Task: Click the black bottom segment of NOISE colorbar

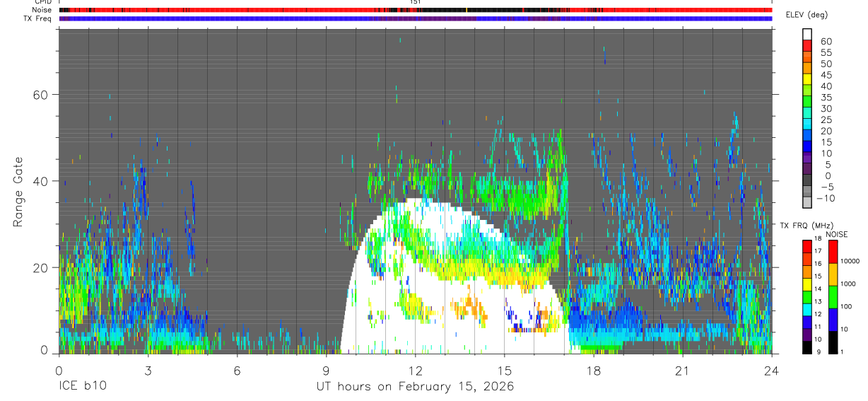Action: pos(833,342)
